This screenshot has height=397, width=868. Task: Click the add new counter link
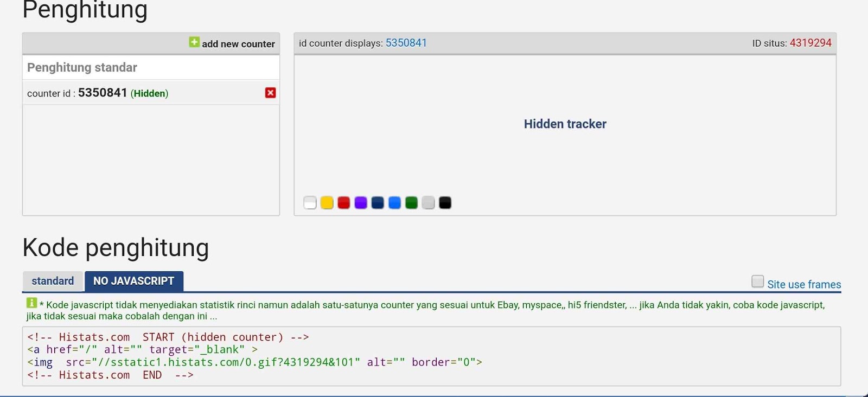(x=238, y=44)
